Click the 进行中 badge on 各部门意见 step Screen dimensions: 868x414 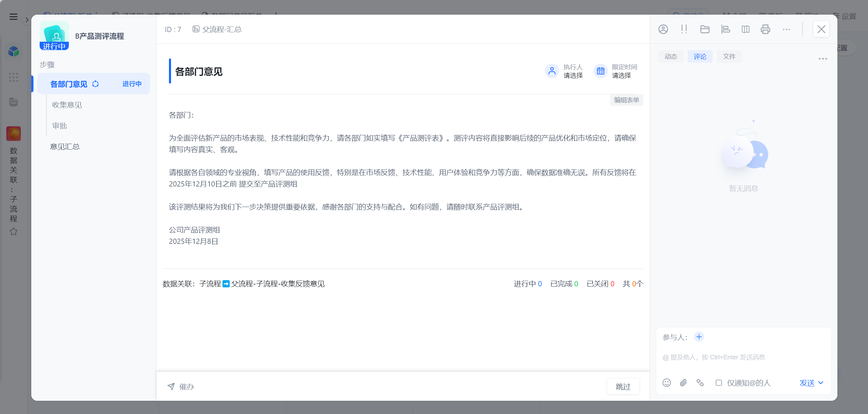coord(132,84)
